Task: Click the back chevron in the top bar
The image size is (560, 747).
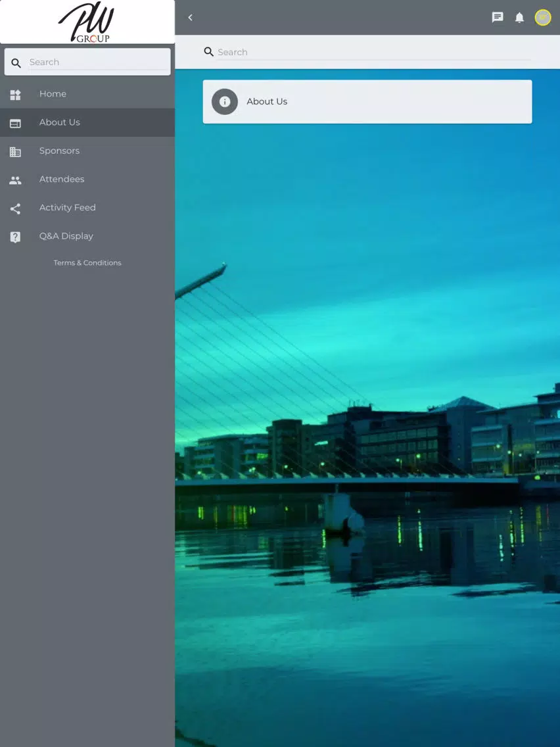Action: point(191,18)
